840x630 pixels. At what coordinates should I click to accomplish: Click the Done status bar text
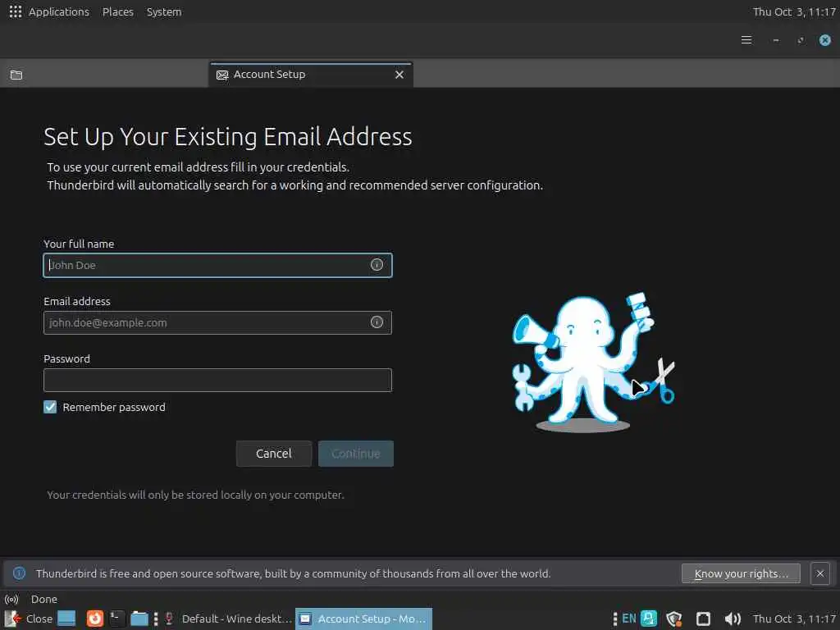pos(44,599)
